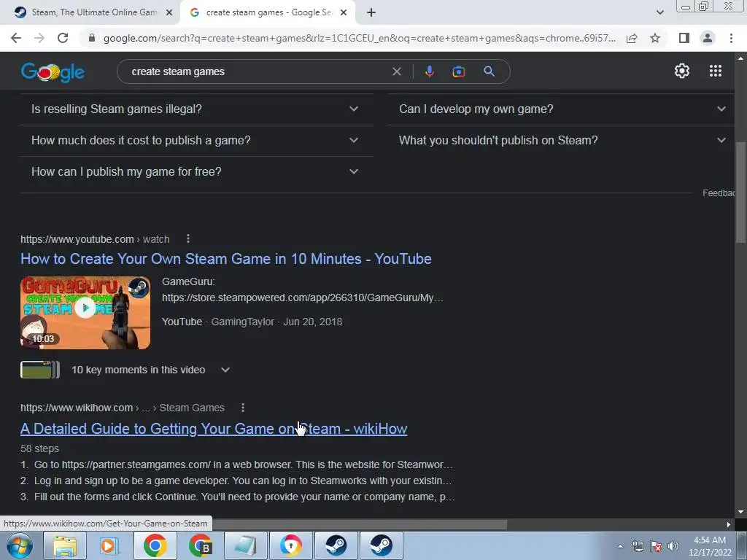This screenshot has height=560, width=747.
Task: Open the Chrome profile avatar
Action: pos(708,38)
